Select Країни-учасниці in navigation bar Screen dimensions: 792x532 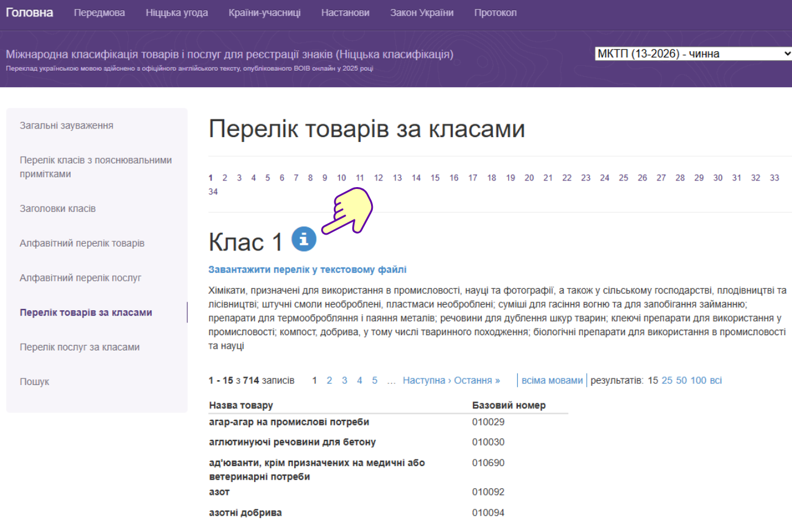point(264,13)
